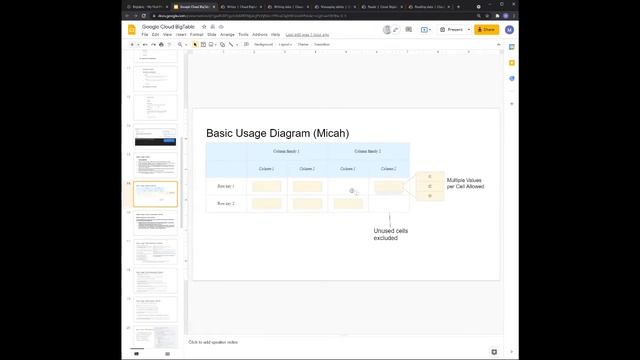Add a new slide with the plus button
Screen dimensions: 640x360
pyautogui.click(x=132, y=44)
